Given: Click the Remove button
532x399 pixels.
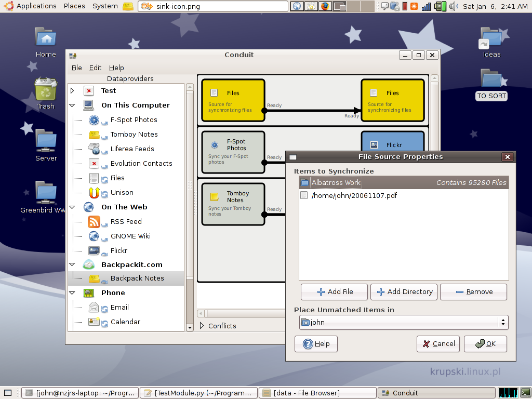Looking at the screenshot, I should (473, 292).
